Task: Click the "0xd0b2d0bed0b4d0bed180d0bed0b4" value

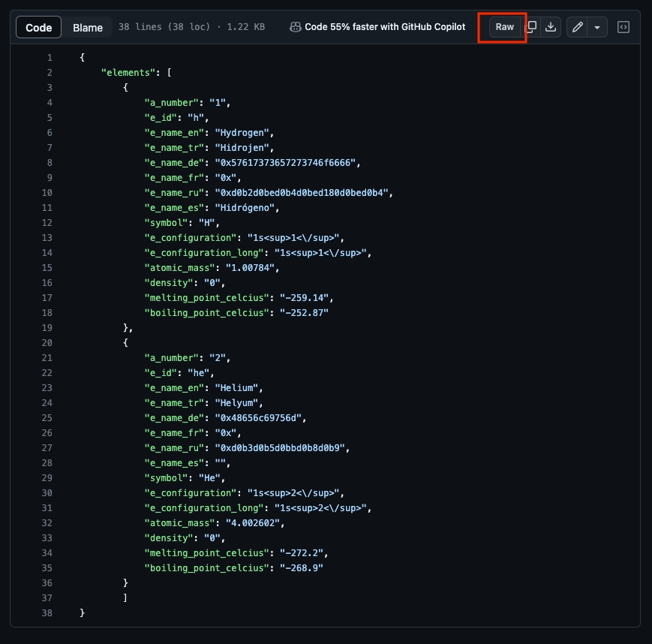Action: tap(302, 193)
